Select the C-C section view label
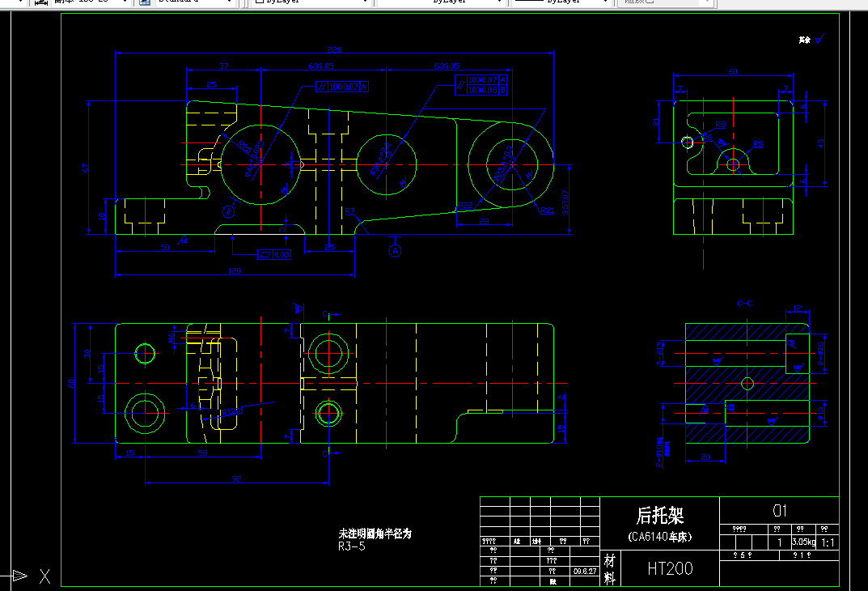Screen dimensions: 868x591 [744, 304]
